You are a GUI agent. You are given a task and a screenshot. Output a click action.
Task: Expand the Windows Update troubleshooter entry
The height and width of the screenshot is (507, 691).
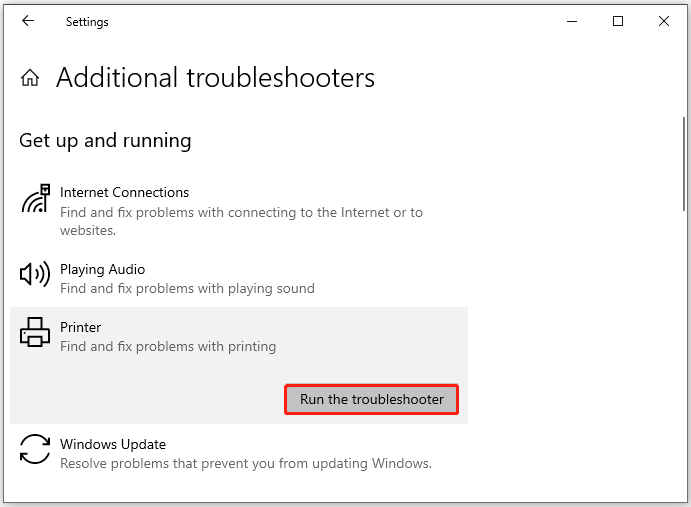pyautogui.click(x=239, y=453)
